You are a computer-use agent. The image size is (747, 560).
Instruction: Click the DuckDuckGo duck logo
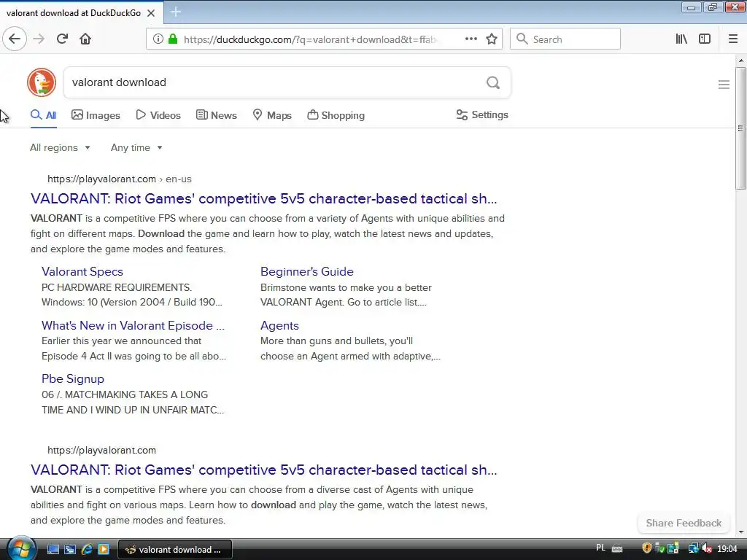click(x=42, y=82)
